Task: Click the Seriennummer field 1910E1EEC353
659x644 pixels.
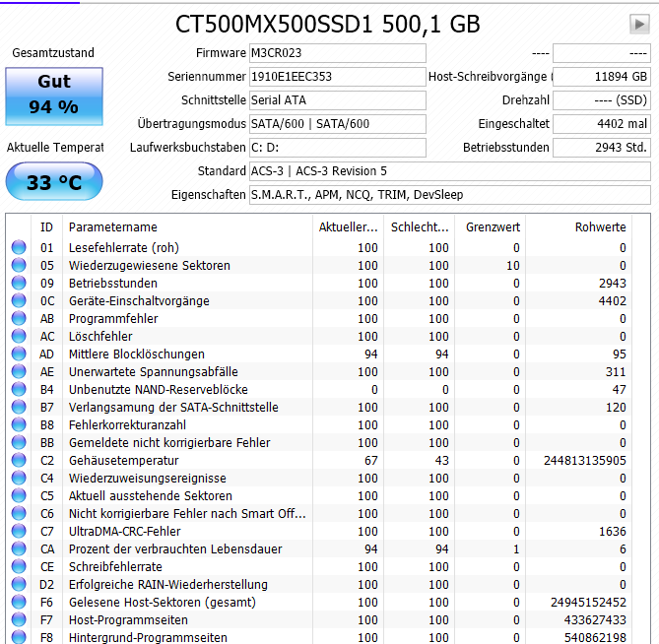Action: tap(338, 77)
